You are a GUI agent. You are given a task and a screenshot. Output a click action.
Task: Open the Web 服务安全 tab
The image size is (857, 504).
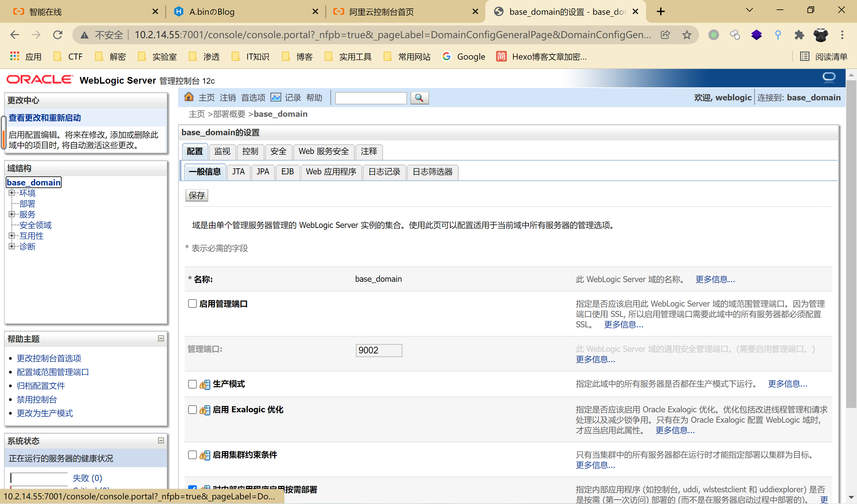point(323,151)
